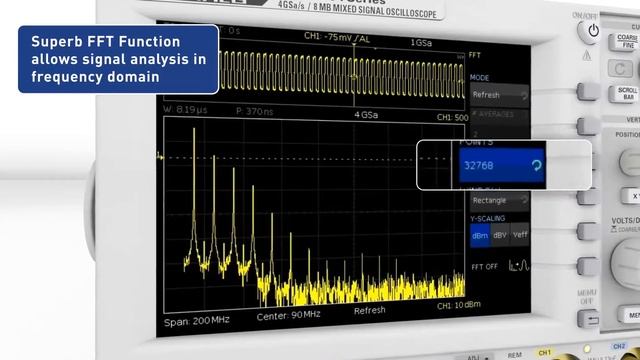The image size is (640, 360).
Task: Click the 1 GSa readout at top
Action: (x=421, y=43)
